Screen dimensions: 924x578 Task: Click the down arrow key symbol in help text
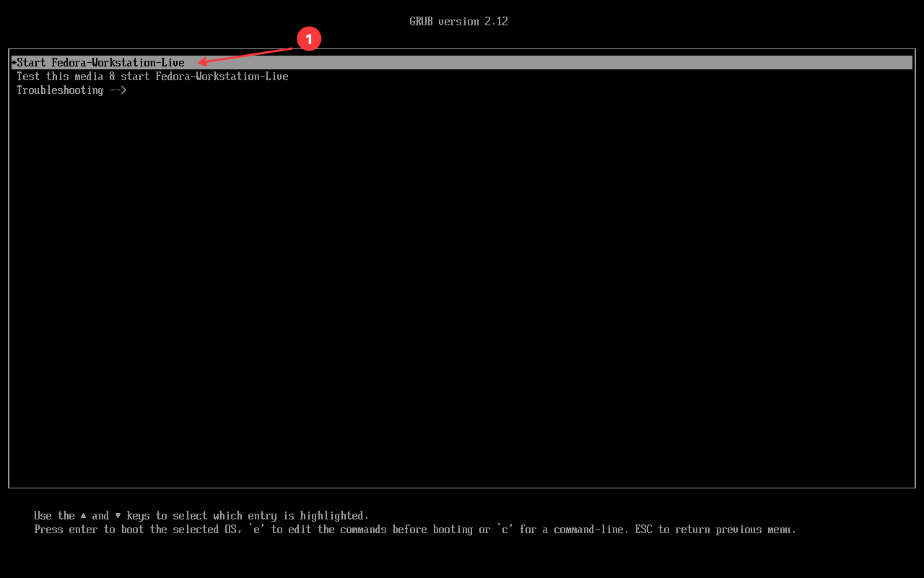click(118, 515)
